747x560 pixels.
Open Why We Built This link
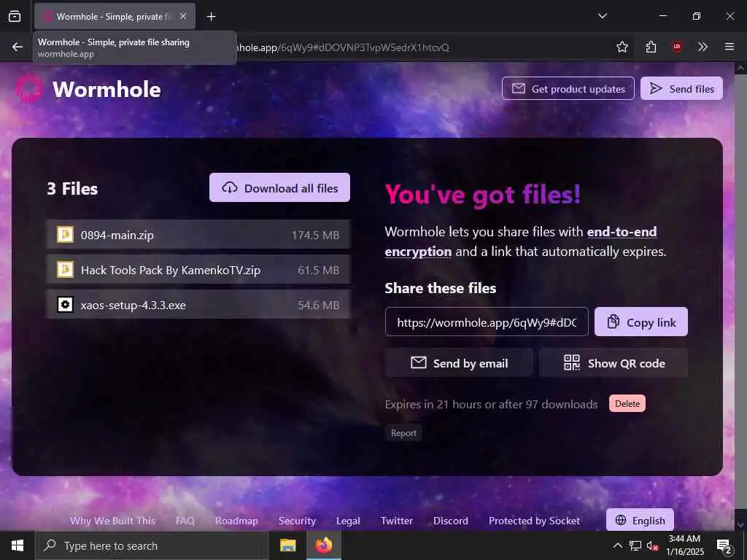pos(113,521)
